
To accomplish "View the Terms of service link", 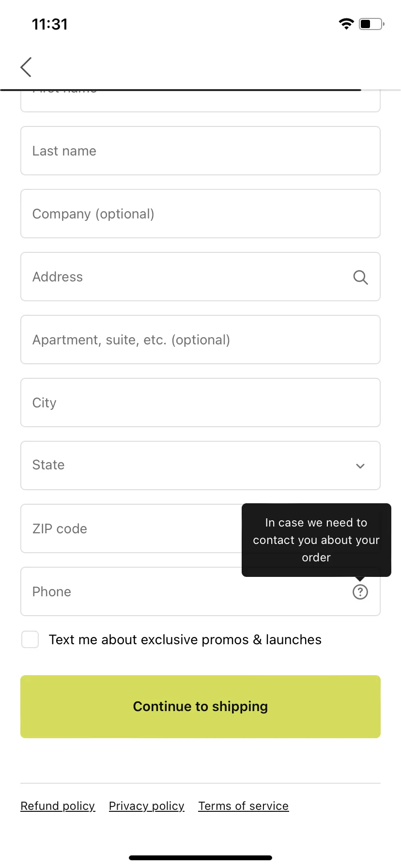I will pos(244,806).
